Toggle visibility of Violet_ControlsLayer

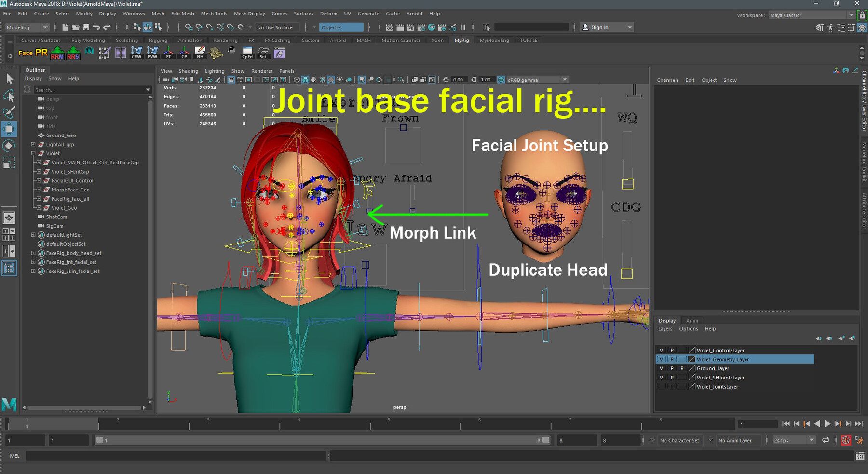(x=661, y=351)
